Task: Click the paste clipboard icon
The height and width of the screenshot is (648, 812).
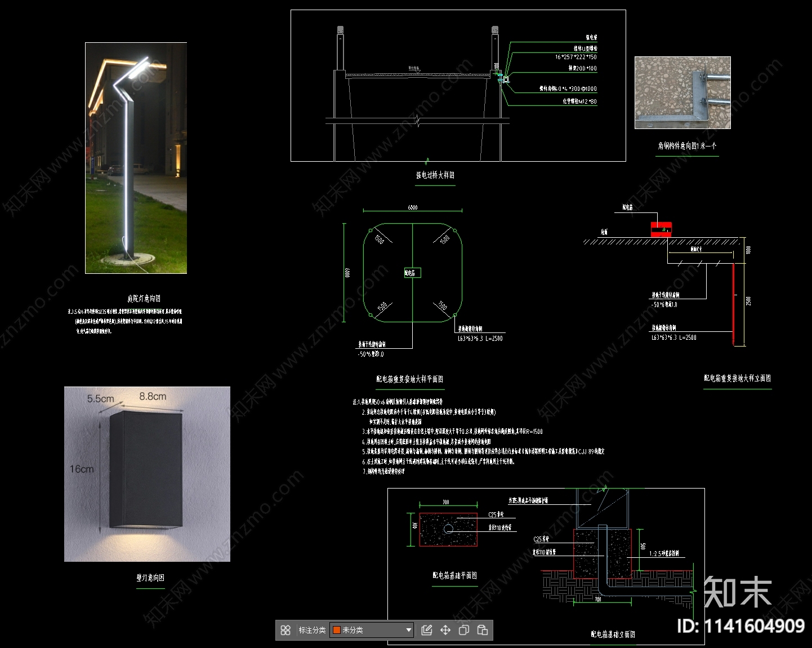Action: tap(483, 630)
